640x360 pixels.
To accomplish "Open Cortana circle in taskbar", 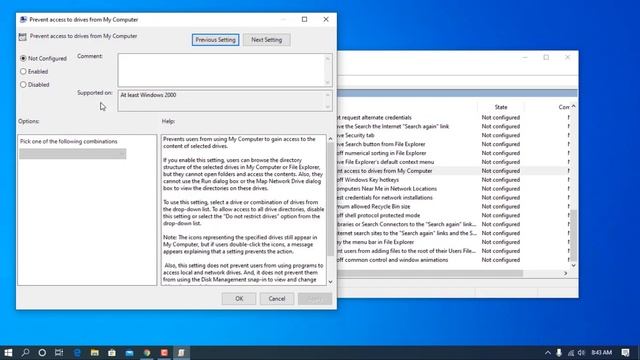I will [x=42, y=353].
